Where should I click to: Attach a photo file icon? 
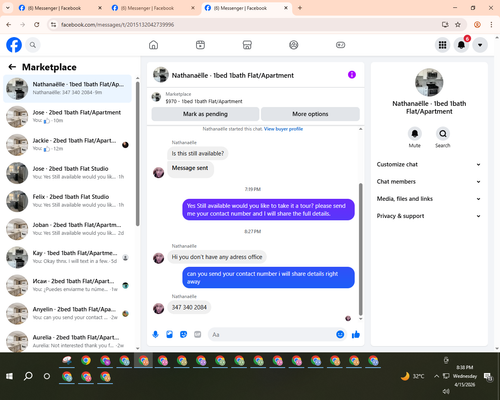pyautogui.click(x=169, y=334)
